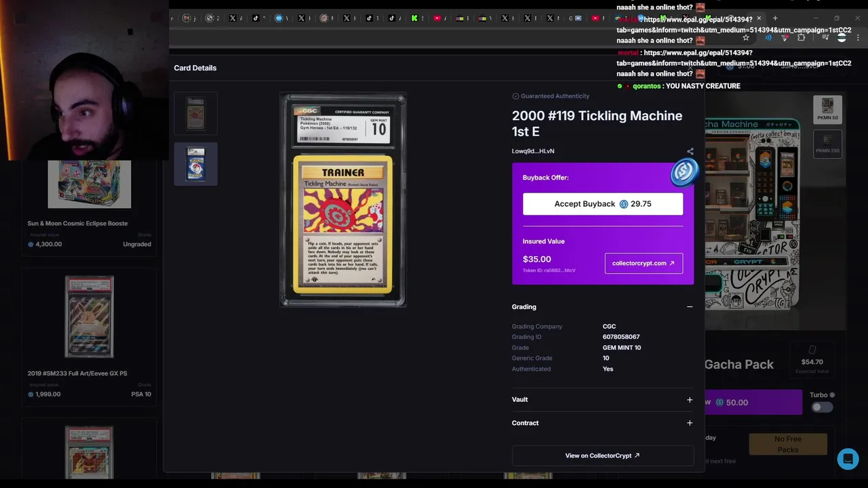This screenshot has height=488, width=868.
Task: Open a new browser tab
Action: click(775, 18)
